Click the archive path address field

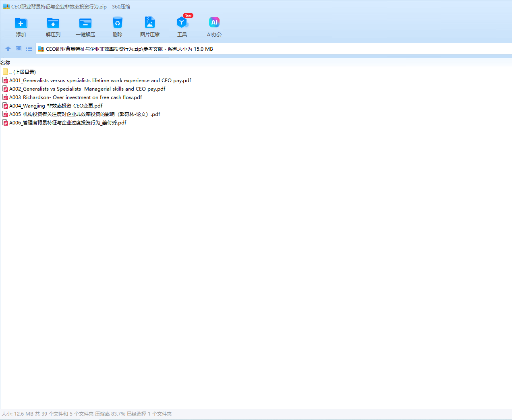point(274,49)
